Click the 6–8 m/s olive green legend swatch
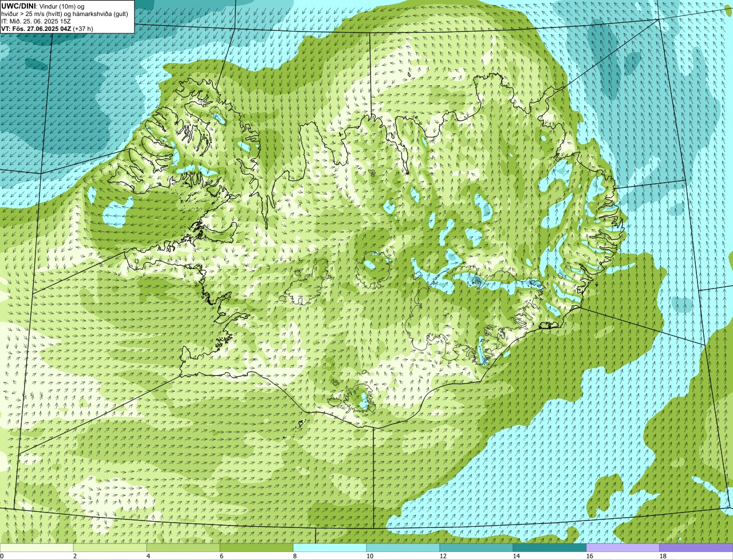Image resolution: width=733 pixels, height=560 pixels. tap(257, 548)
